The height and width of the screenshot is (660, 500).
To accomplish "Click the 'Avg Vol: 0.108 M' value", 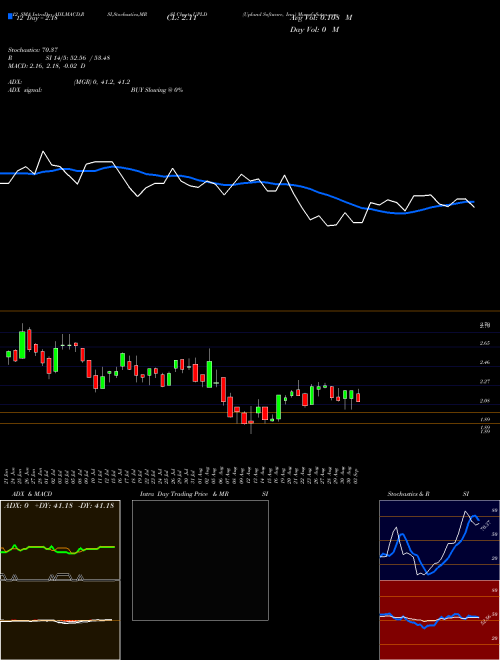I will pyautogui.click(x=321, y=18).
